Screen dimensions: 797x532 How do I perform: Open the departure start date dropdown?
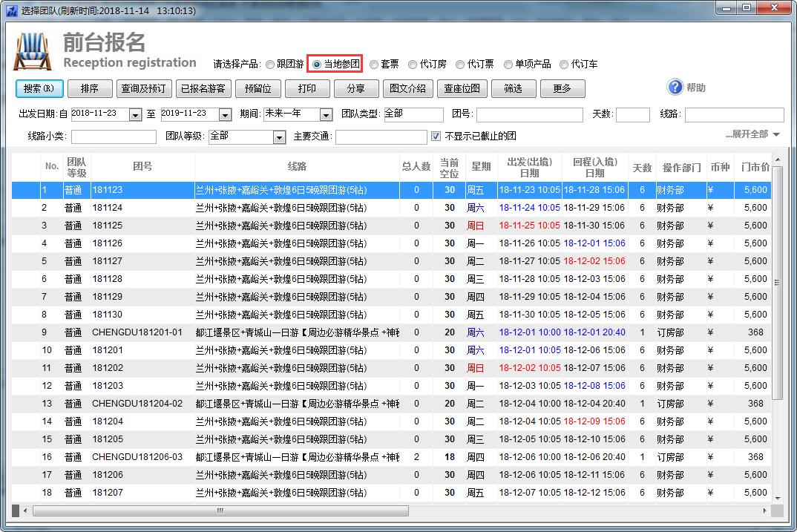[135, 115]
